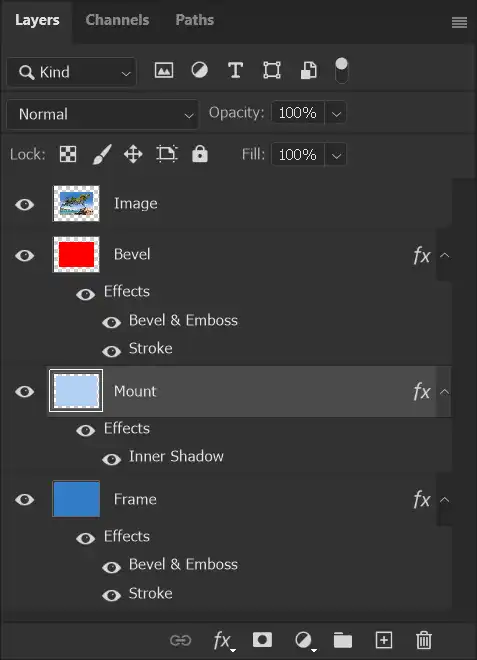Collapse effects list on Bevel layer
This screenshot has width=477, height=660.
coord(445,255)
